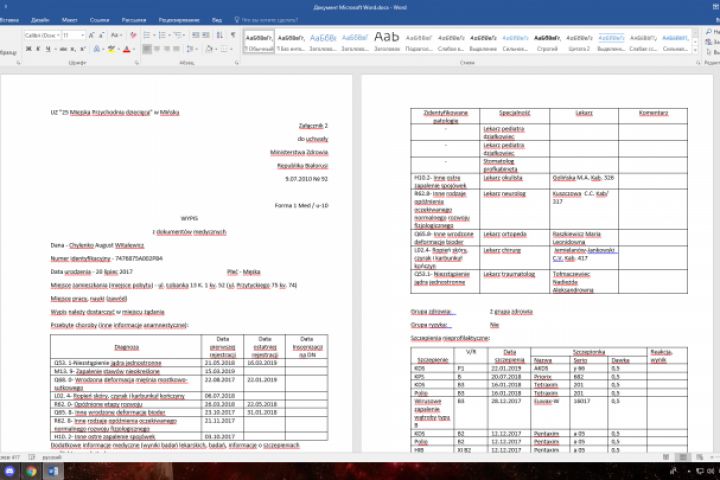Viewport: 720px width, 480px height.
Task: Increase paragraph indent
Action: coord(206,35)
